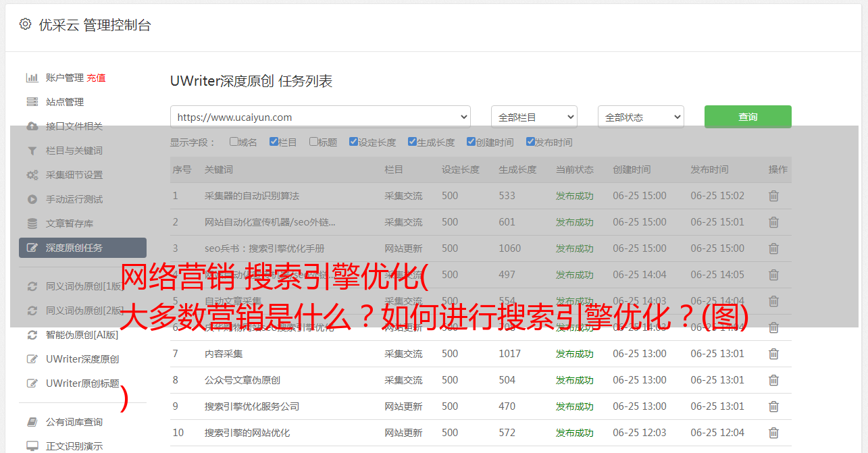Click the red 充值 link
Image resolution: width=868 pixels, height=453 pixels.
(x=96, y=78)
